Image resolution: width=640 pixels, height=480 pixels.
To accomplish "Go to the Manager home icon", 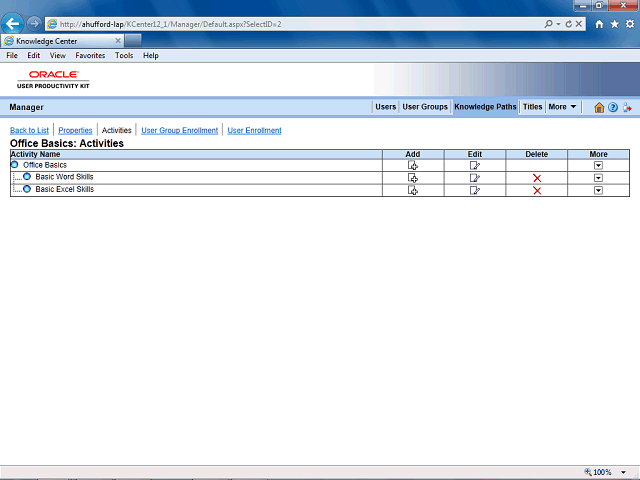I will 599,107.
